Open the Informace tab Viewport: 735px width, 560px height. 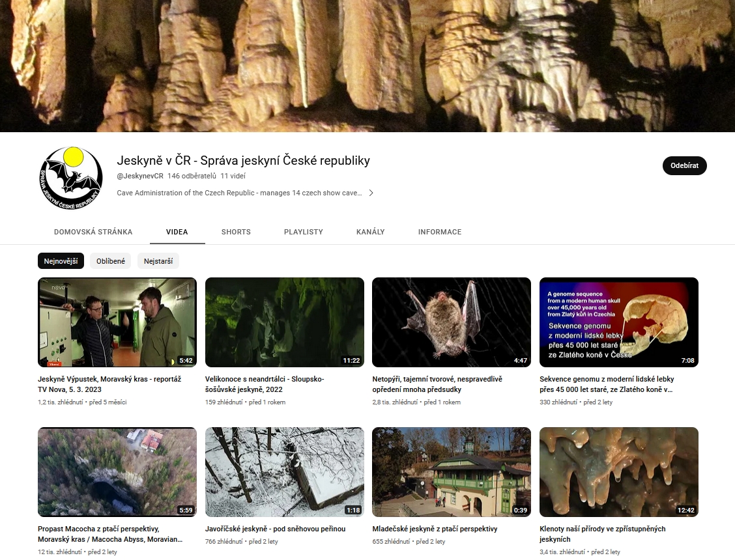[439, 232]
